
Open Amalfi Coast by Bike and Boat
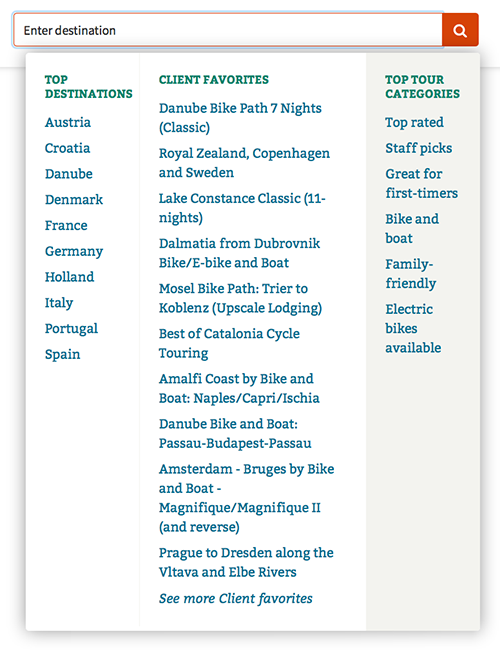point(239,388)
